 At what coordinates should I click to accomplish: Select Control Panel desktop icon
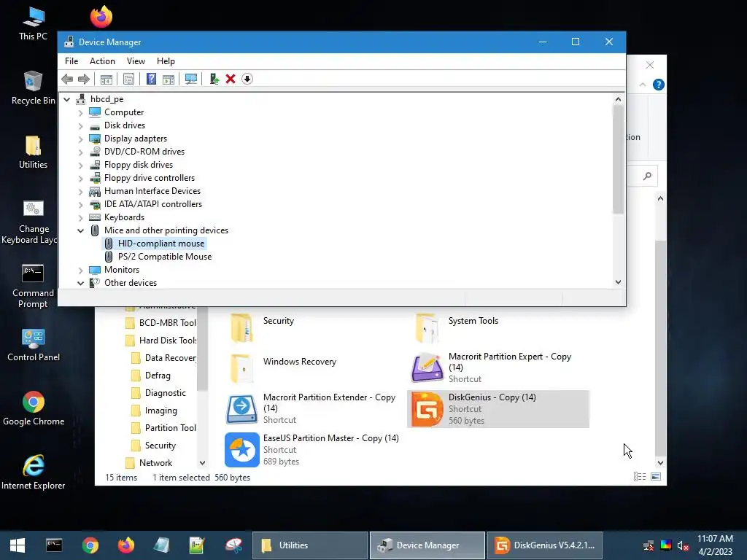coord(34,345)
